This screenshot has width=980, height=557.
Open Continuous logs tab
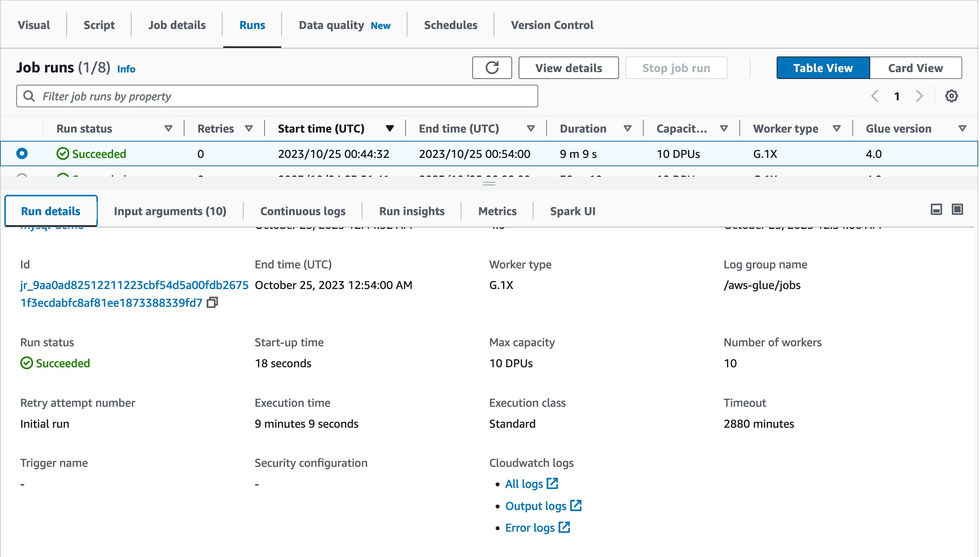303,211
